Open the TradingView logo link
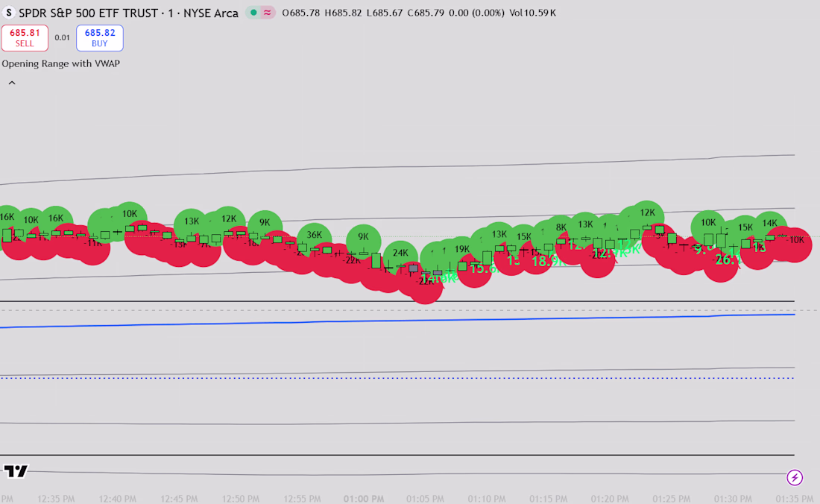The height and width of the screenshot is (504, 820). click(x=16, y=471)
